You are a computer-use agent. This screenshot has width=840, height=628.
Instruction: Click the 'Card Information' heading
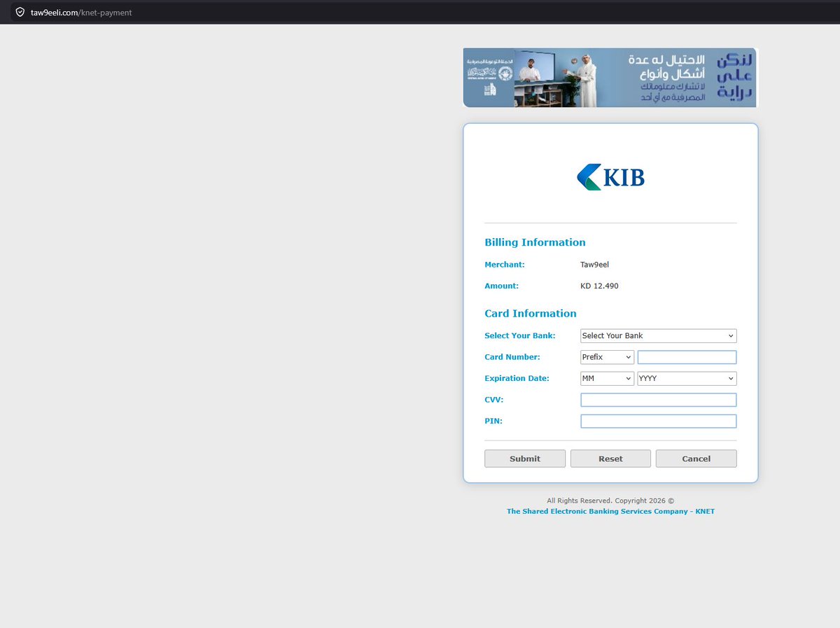[531, 314]
